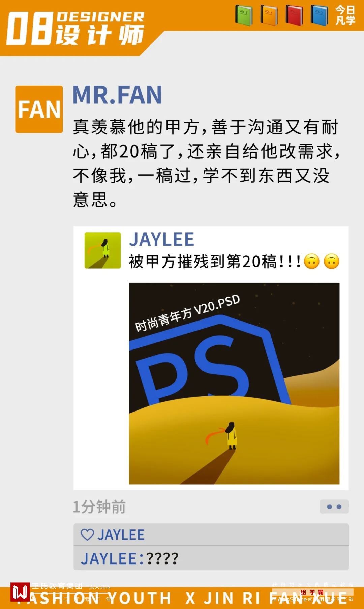This screenshot has width=364, height=609.
Task: Open the PS desert image thumbnail
Action: (234, 384)
